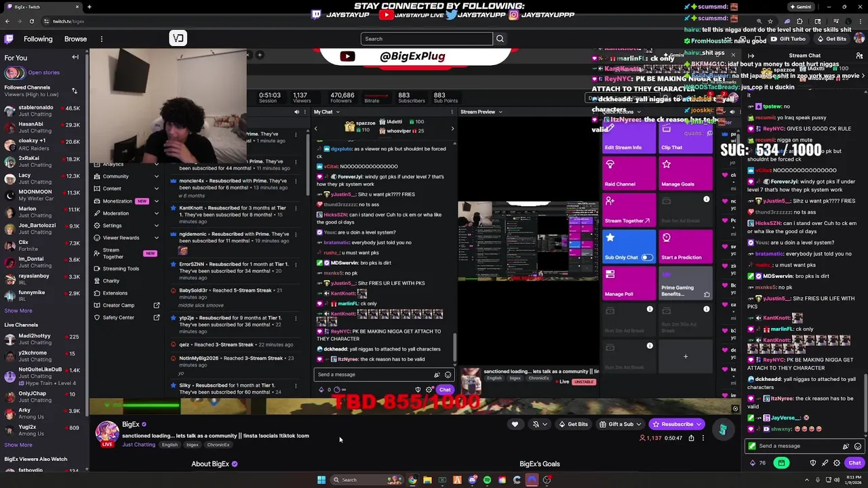Open the Raid Channel quick action
This screenshot has width=868, height=488.
(629, 174)
